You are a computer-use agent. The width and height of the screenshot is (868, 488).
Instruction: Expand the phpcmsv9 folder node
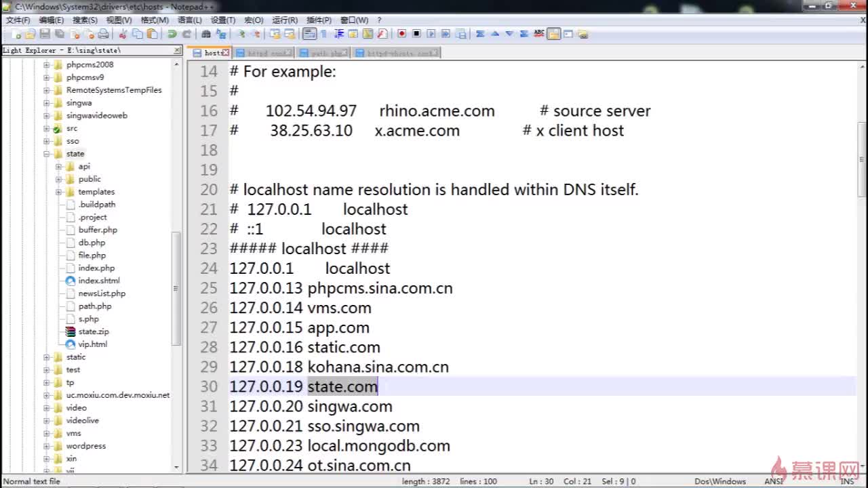[x=47, y=77]
